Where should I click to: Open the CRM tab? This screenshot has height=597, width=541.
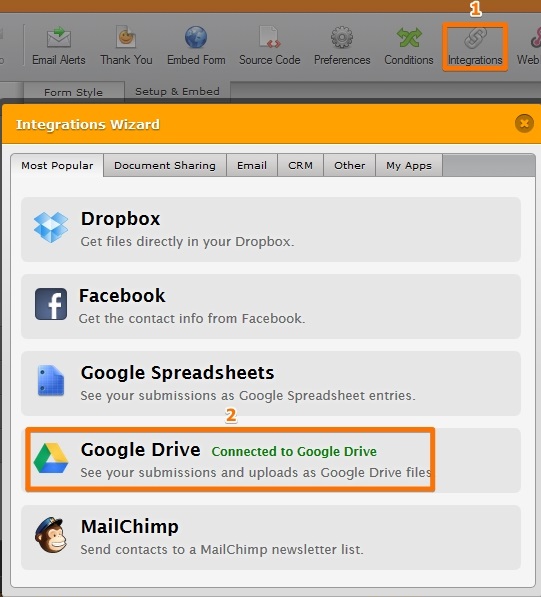click(x=300, y=165)
